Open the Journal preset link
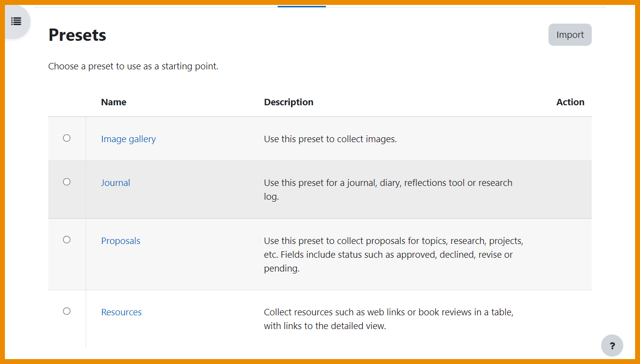The height and width of the screenshot is (364, 640). pos(116,183)
